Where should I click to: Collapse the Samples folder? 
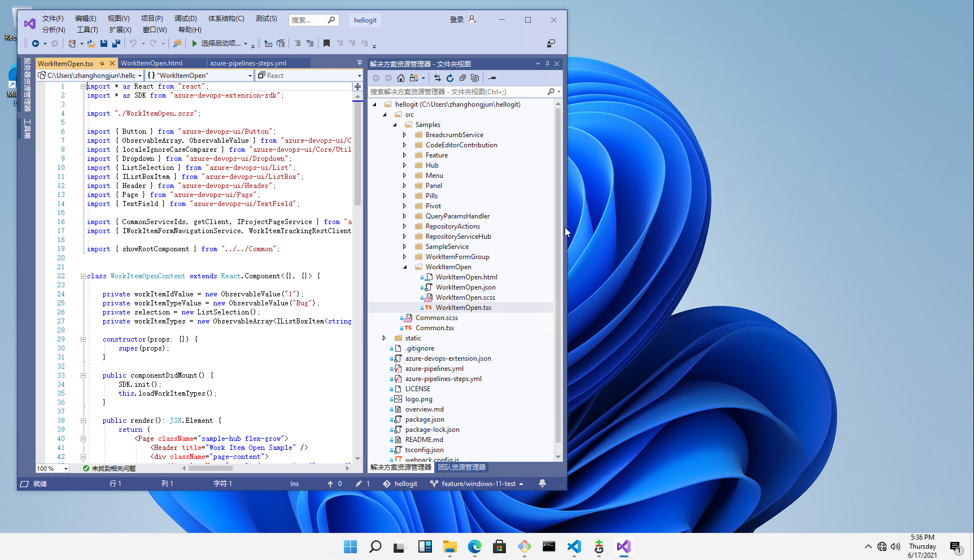click(395, 125)
